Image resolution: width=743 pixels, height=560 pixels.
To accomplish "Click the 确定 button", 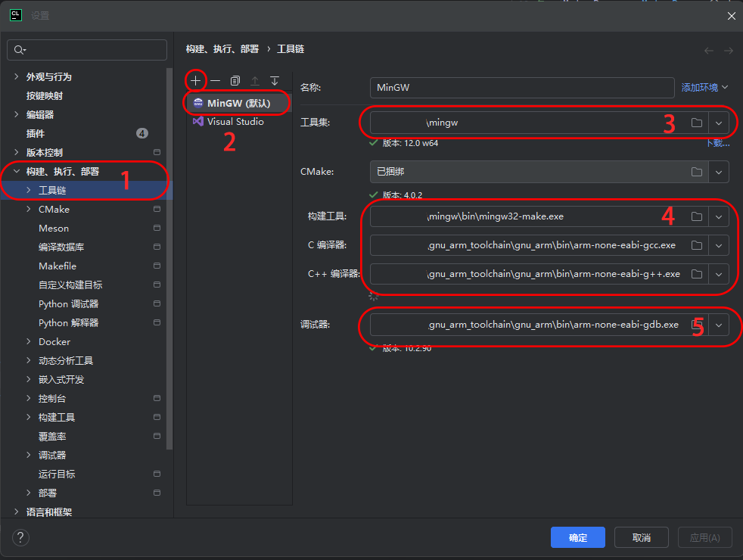I will coord(578,537).
